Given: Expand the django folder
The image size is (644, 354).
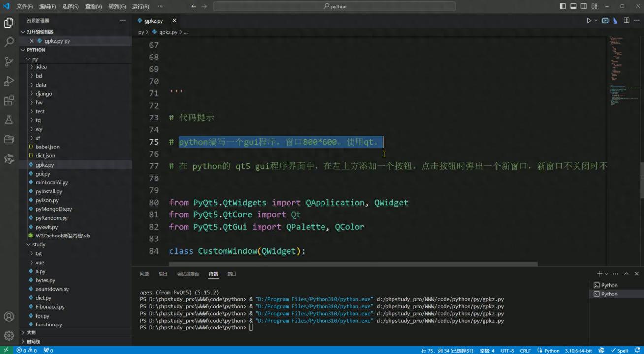Looking at the screenshot, I should pyautogui.click(x=75, y=93).
